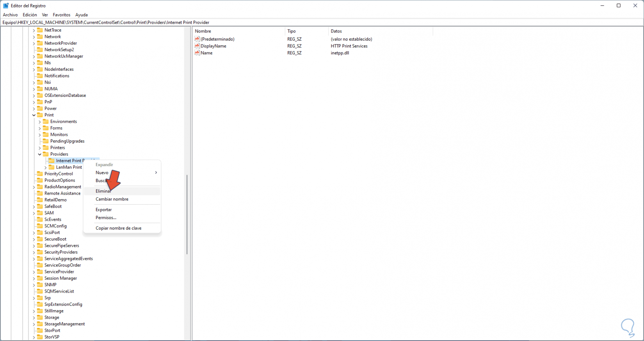The image size is (644, 341).
Task: Expand the Session Manager key
Action: 34,278
